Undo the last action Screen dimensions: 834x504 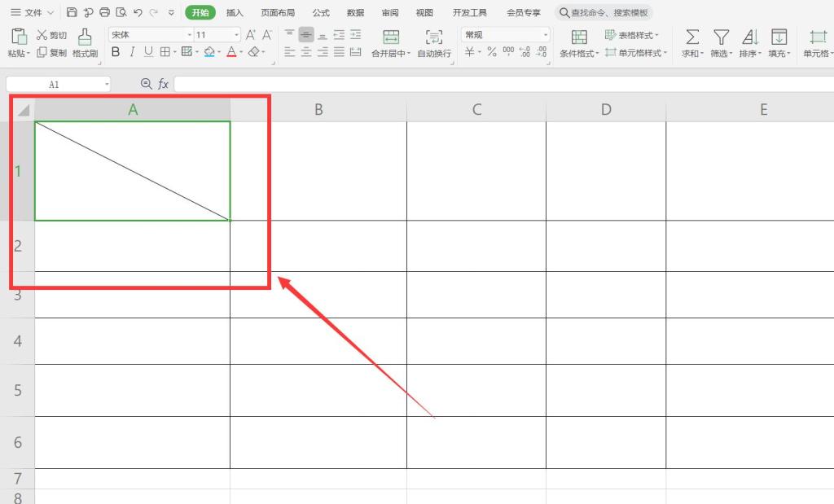[x=138, y=12]
